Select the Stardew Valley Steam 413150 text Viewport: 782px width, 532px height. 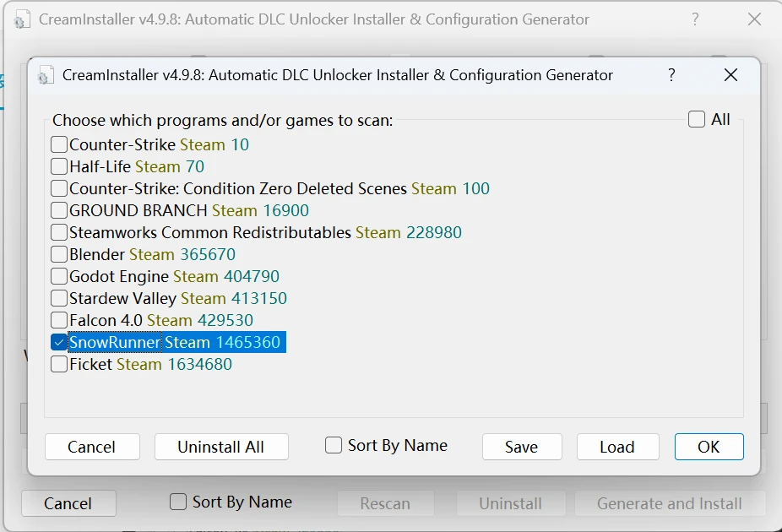(x=178, y=298)
